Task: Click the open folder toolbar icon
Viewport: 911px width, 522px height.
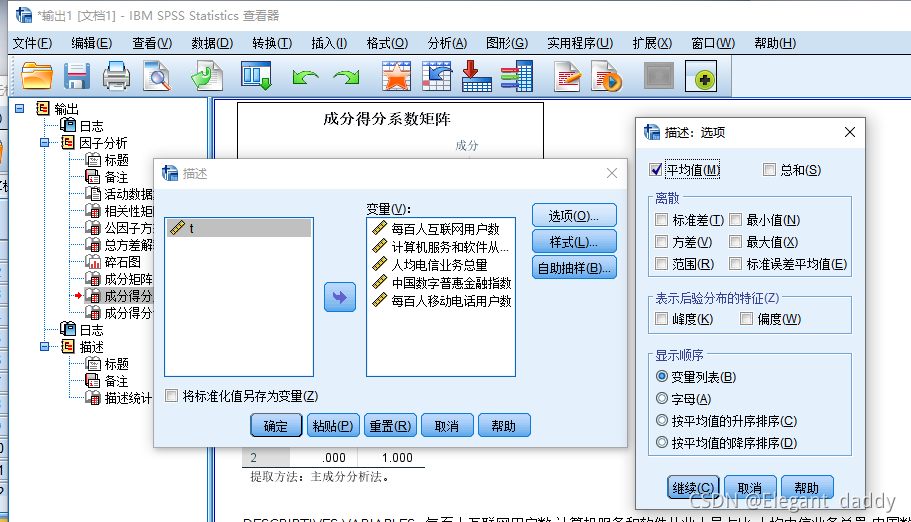Action: tap(37, 76)
